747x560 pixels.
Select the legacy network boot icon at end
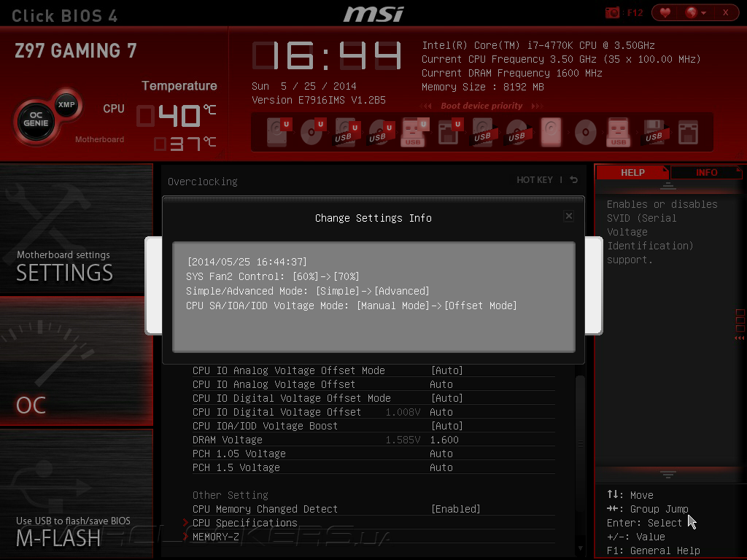pyautogui.click(x=688, y=132)
